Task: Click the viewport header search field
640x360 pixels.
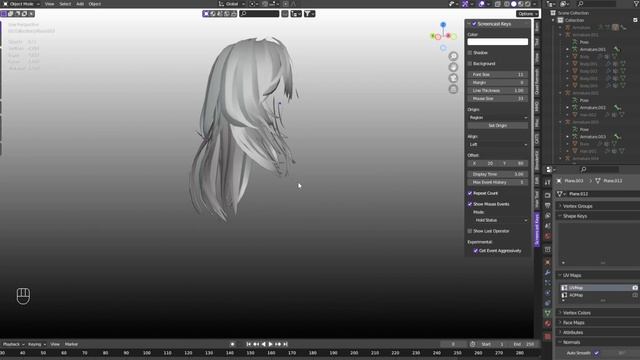Action: 259,14
